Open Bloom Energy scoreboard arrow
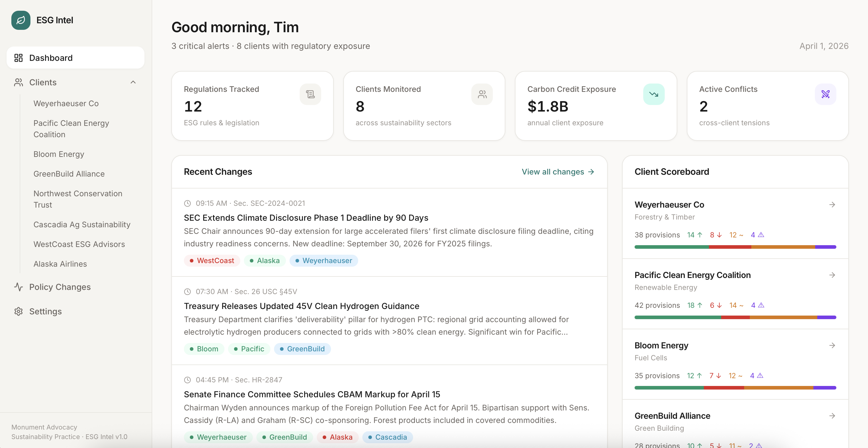 click(832, 345)
